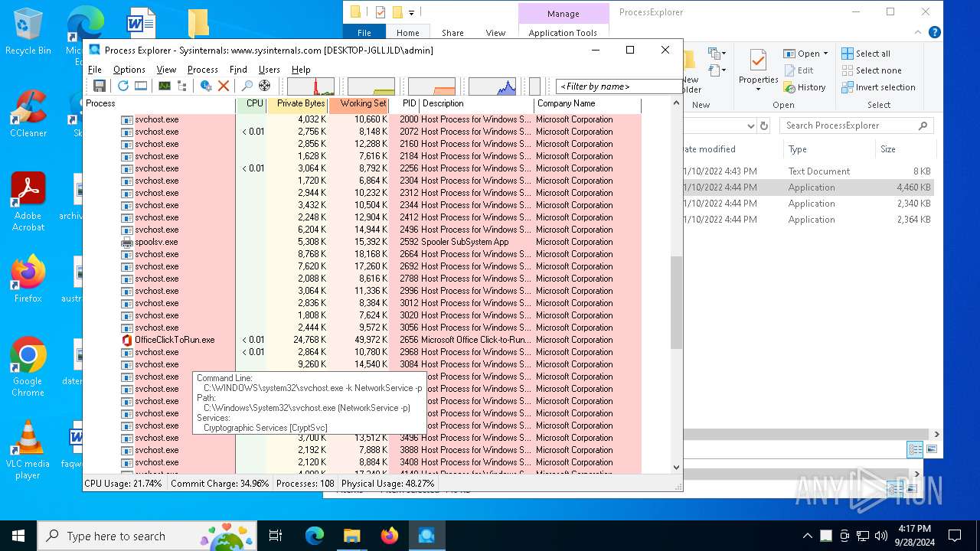Open the Options menu

click(x=129, y=69)
